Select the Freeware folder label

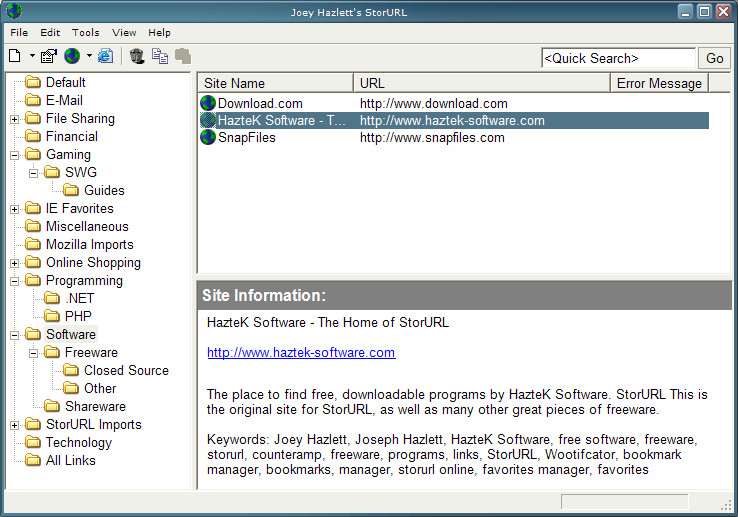91,352
